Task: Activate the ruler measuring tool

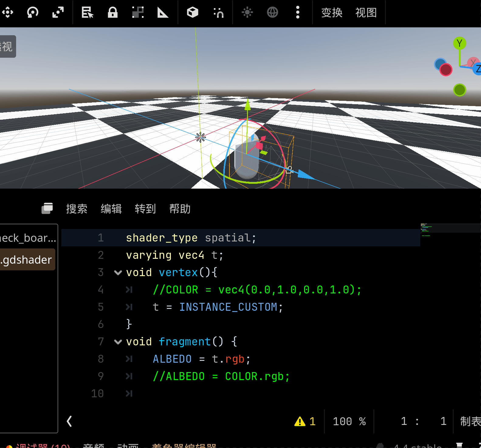Action: click(163, 12)
